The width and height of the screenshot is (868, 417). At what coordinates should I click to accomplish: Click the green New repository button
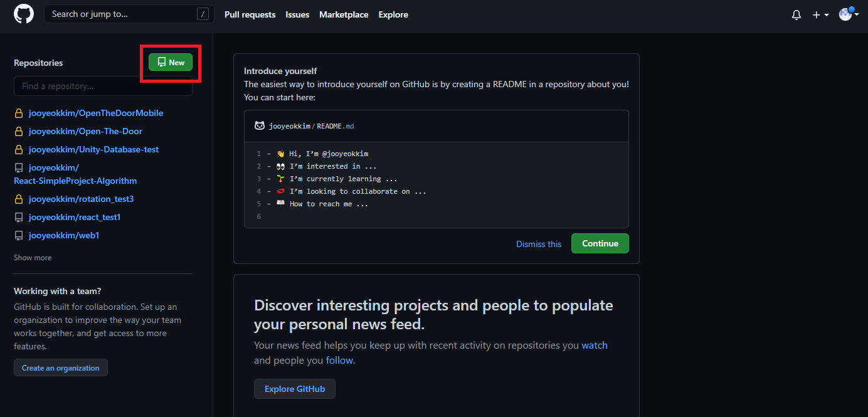171,62
